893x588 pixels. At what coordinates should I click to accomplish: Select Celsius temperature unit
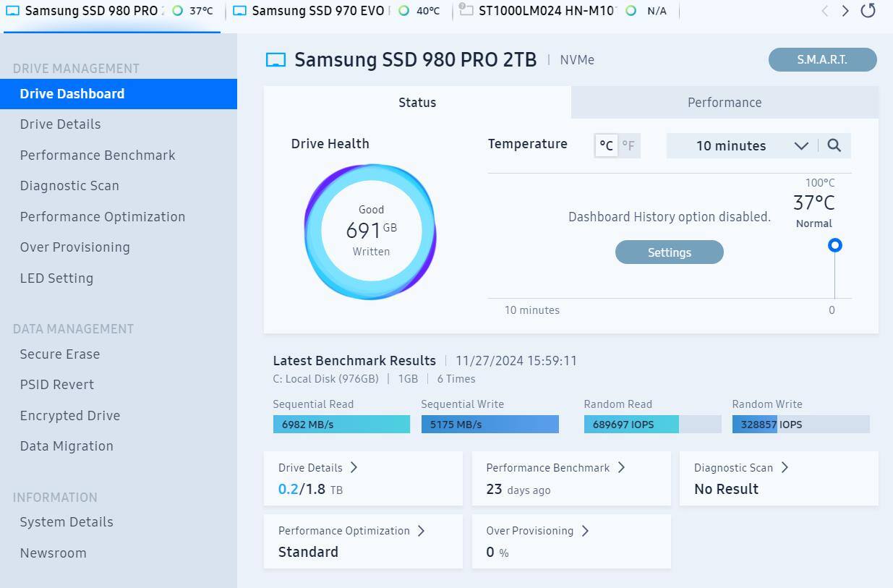606,145
